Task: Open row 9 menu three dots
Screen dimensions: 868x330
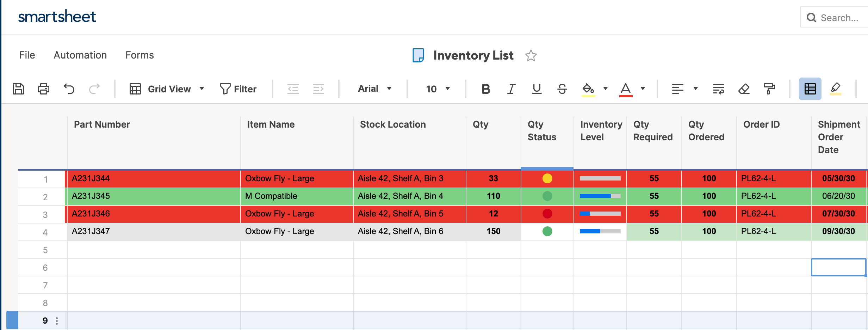Action: click(x=57, y=321)
